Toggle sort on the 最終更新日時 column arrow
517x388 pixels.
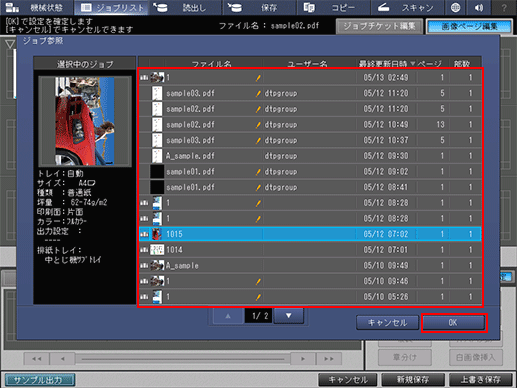[413, 63]
